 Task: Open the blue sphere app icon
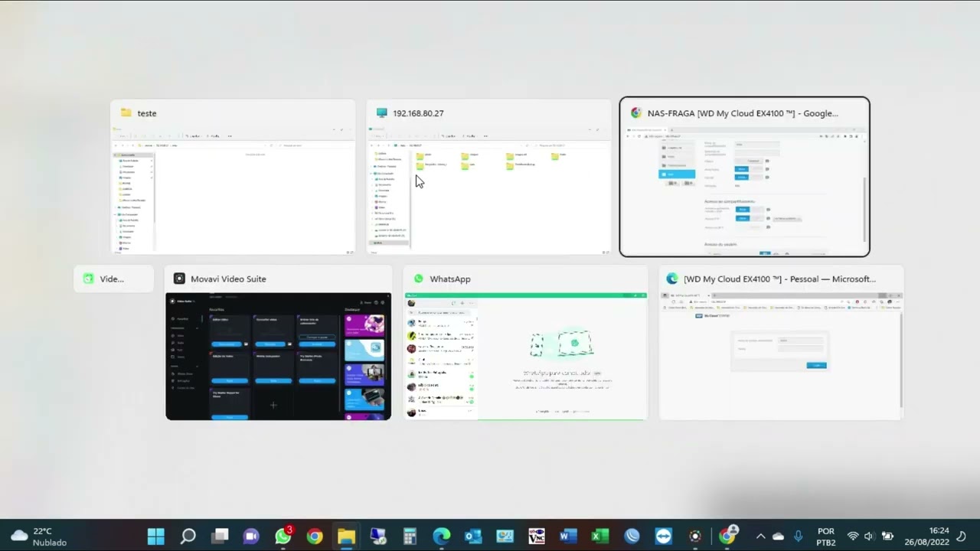[x=632, y=536]
